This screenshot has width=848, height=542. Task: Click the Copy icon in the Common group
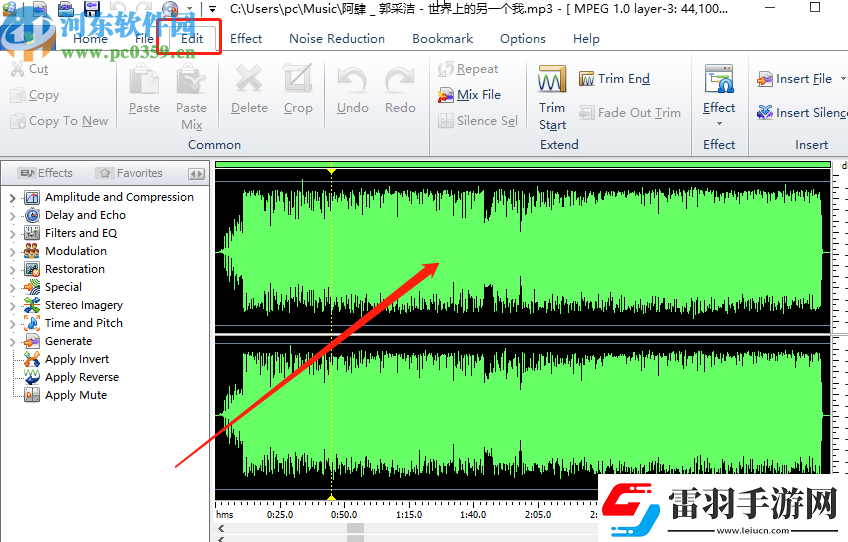point(17,95)
